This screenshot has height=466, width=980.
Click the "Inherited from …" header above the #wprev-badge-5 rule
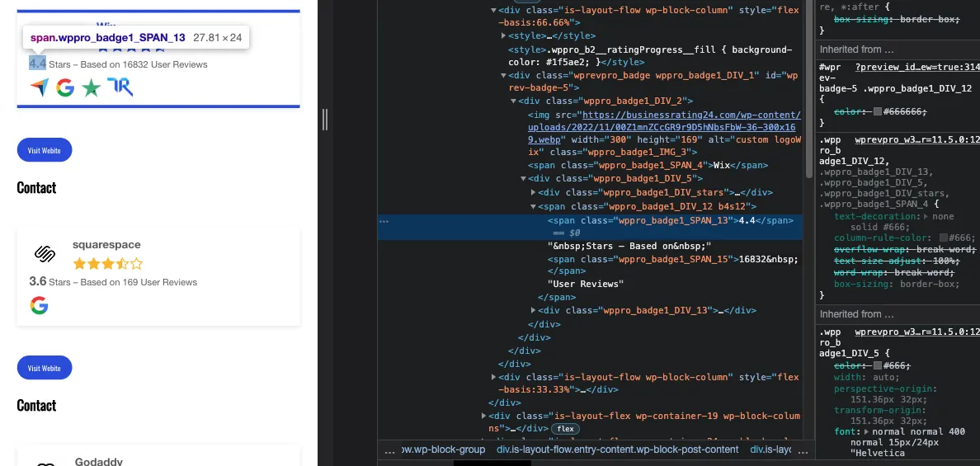tap(857, 49)
